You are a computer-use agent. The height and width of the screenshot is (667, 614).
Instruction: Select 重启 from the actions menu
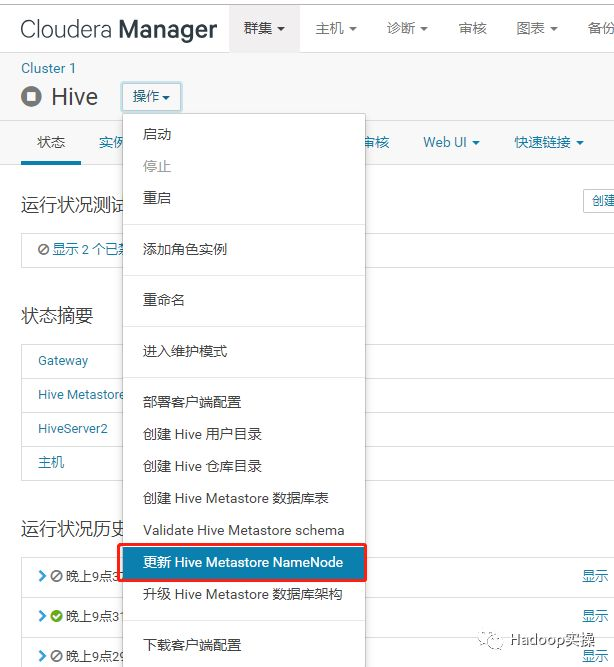[244, 198]
